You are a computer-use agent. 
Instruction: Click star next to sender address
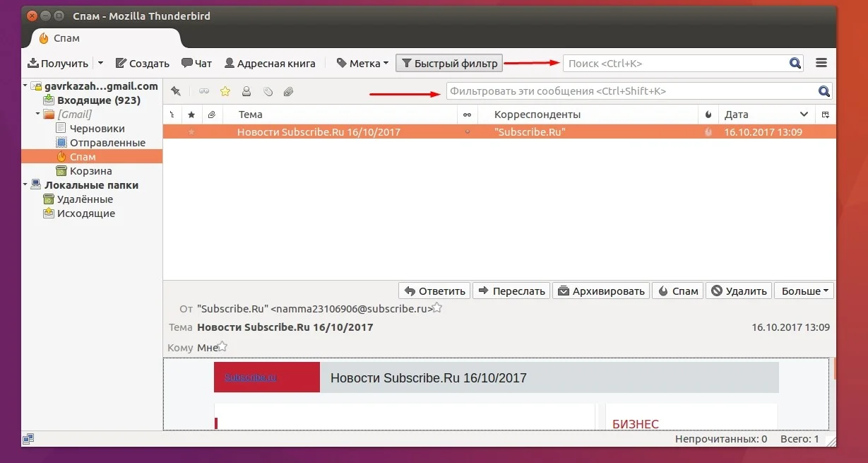coord(437,307)
